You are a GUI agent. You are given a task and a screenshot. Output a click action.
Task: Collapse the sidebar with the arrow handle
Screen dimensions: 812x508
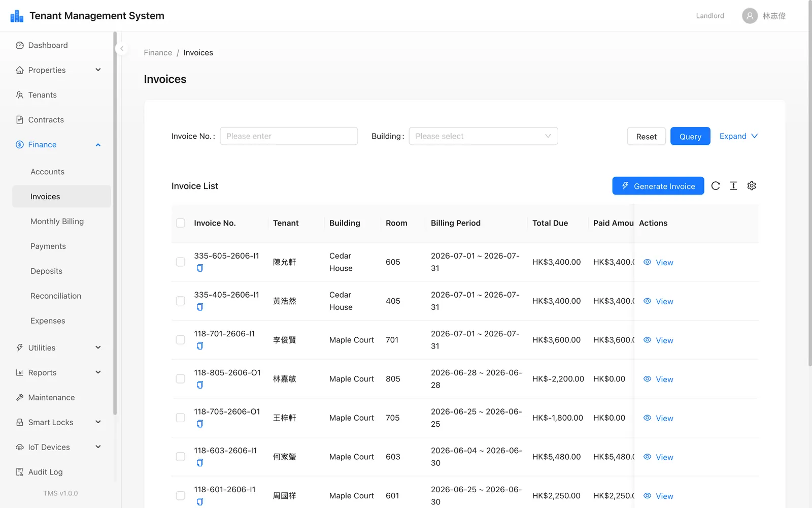122,49
